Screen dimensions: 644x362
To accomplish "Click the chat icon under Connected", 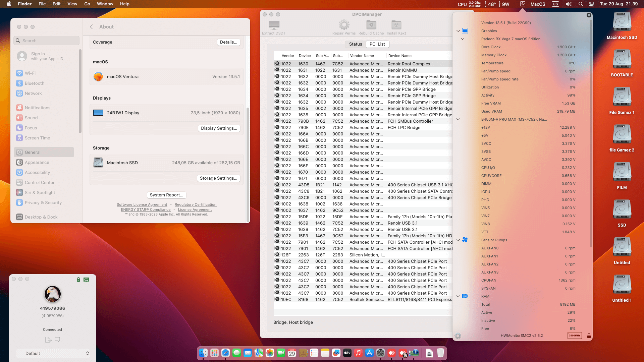I will click(57, 340).
